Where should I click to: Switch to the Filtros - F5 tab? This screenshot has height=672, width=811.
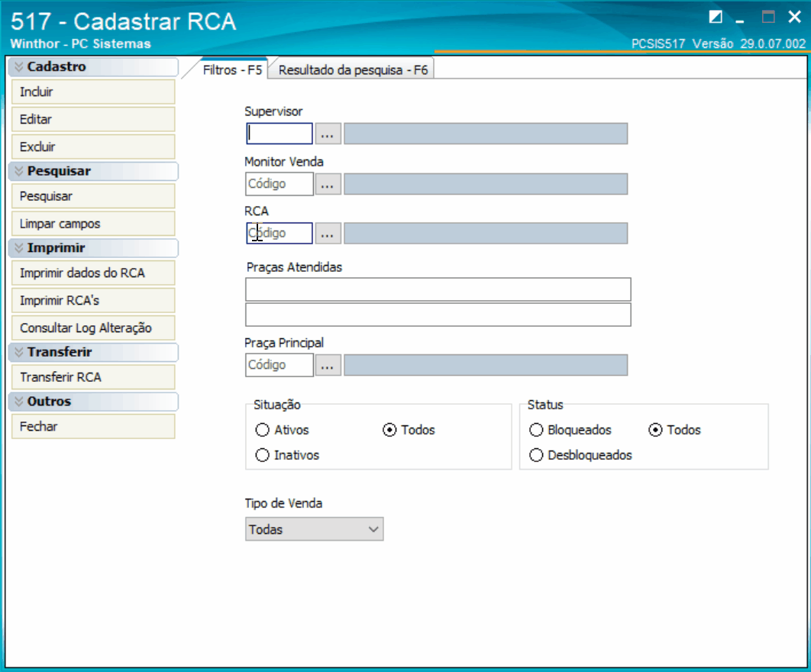pos(232,69)
